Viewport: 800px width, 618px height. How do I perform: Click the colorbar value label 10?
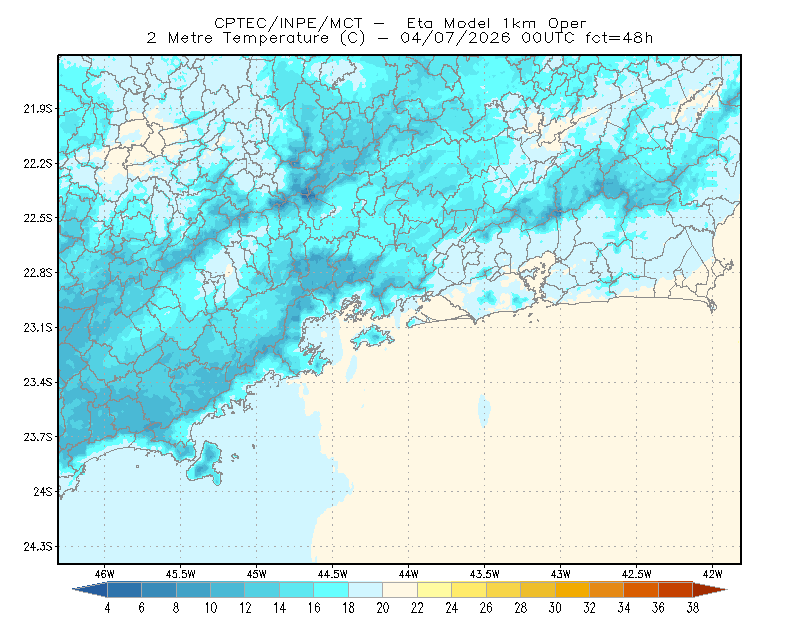click(x=211, y=608)
